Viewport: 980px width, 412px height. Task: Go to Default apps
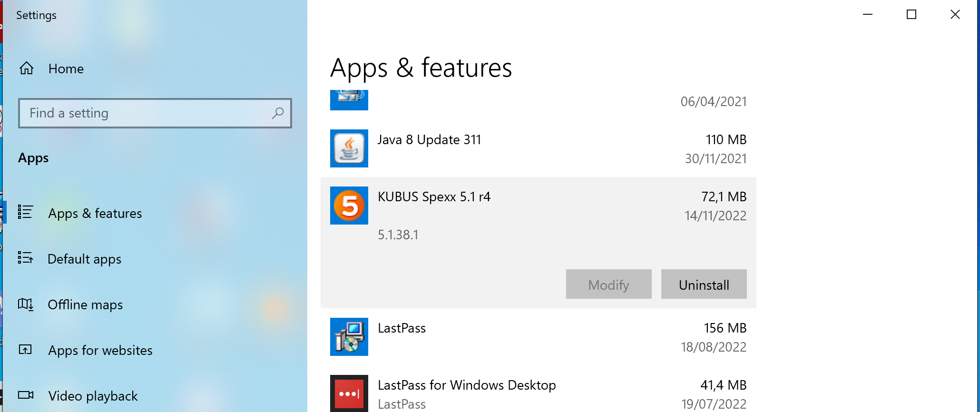click(x=85, y=259)
